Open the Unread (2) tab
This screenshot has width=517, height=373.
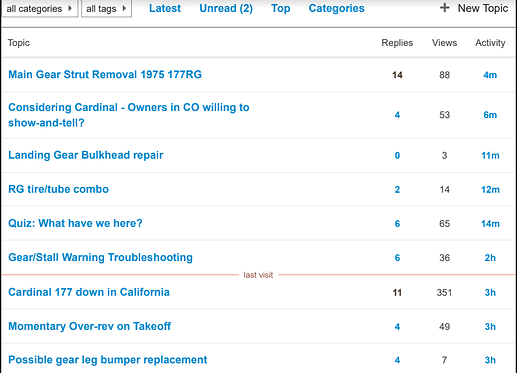coord(226,8)
